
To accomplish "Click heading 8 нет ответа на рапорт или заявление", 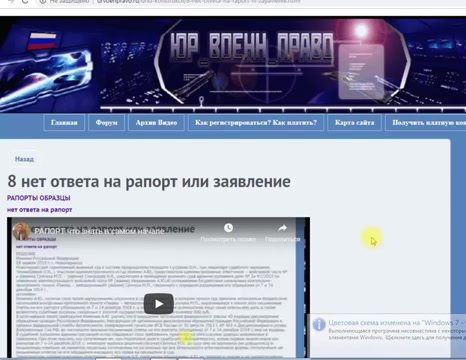I will (149, 182).
